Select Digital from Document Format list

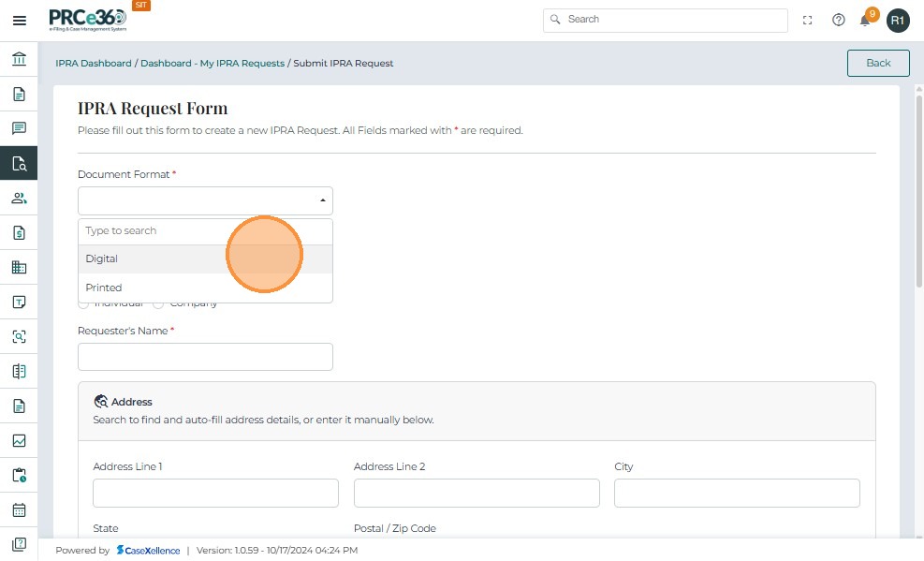(x=102, y=258)
